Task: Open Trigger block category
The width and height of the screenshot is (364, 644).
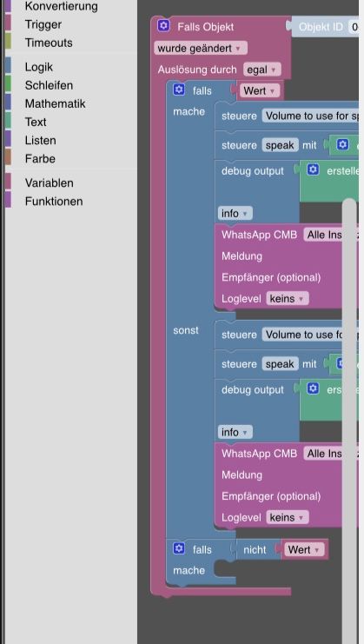Action: (x=43, y=24)
